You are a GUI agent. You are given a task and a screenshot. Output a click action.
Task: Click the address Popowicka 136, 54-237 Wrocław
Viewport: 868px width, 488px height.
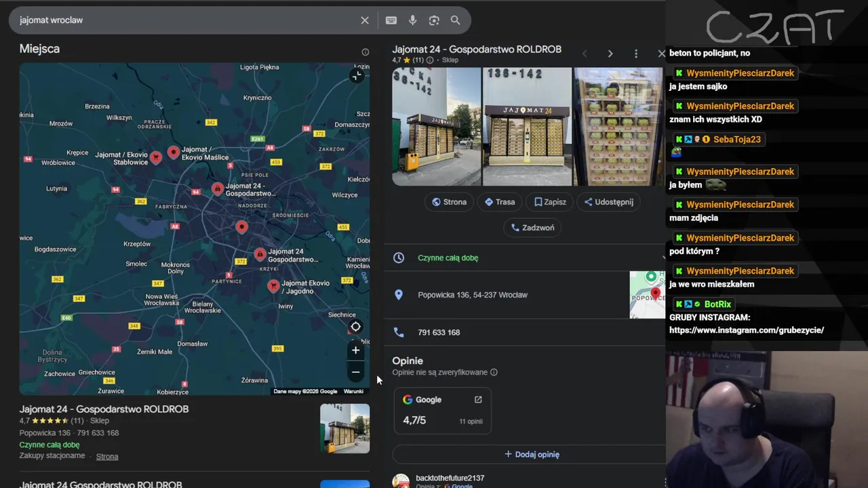[473, 295]
